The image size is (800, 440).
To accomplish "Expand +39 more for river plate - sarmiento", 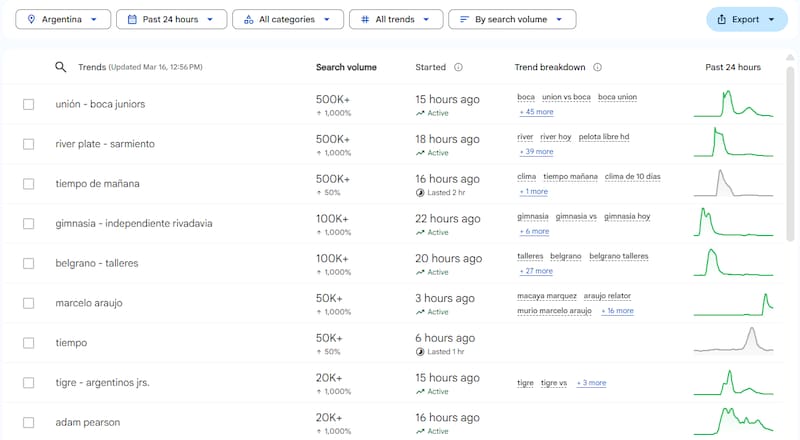I will (x=536, y=152).
